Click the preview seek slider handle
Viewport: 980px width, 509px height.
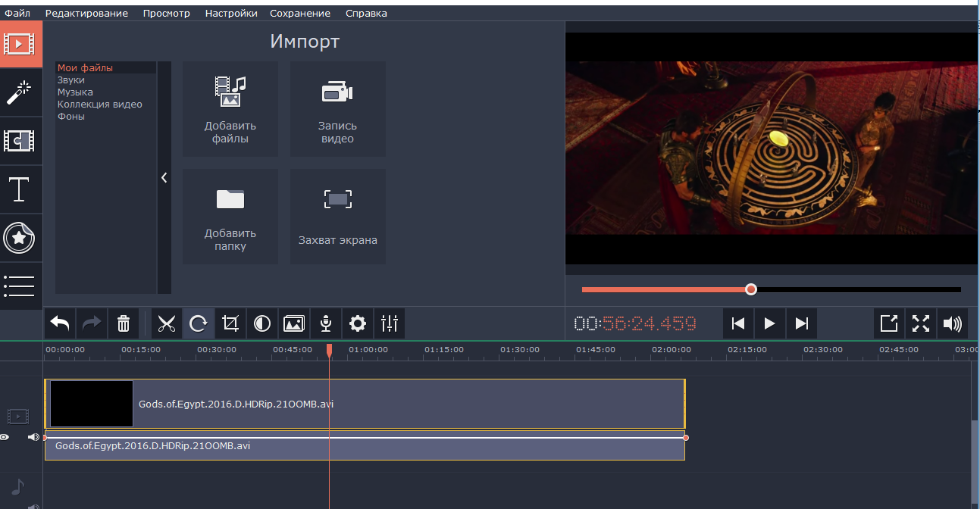[751, 289]
